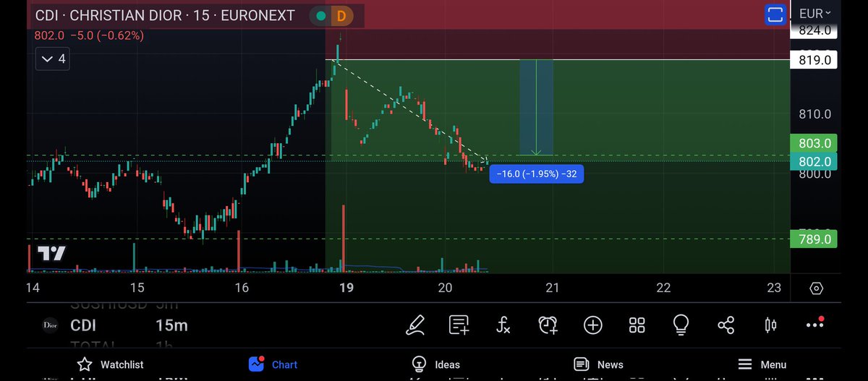
Task: Open the three-dot more options menu
Action: (814, 325)
